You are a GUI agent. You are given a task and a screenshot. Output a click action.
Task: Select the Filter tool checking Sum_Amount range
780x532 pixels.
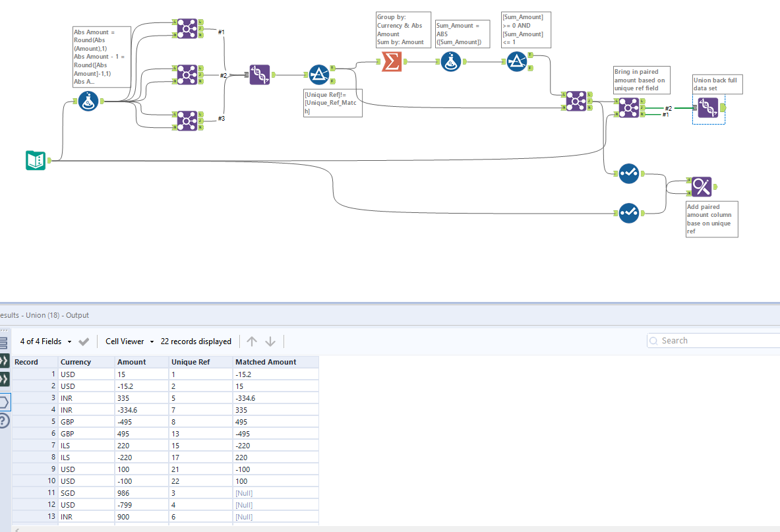[x=518, y=61]
